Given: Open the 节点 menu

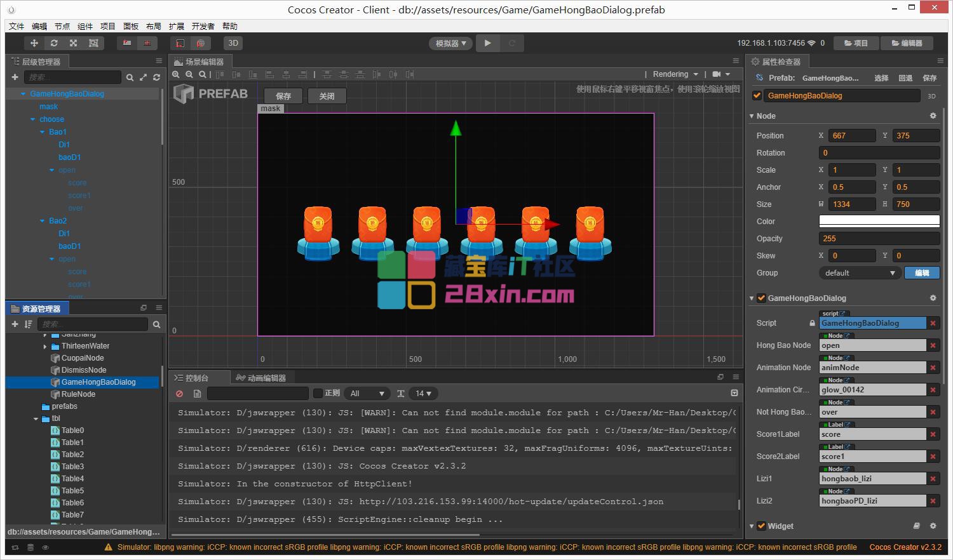Looking at the screenshot, I should click(62, 26).
